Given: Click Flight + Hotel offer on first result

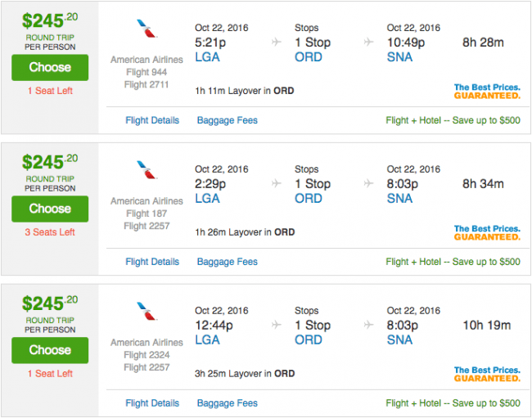Looking at the screenshot, I should tap(453, 120).
